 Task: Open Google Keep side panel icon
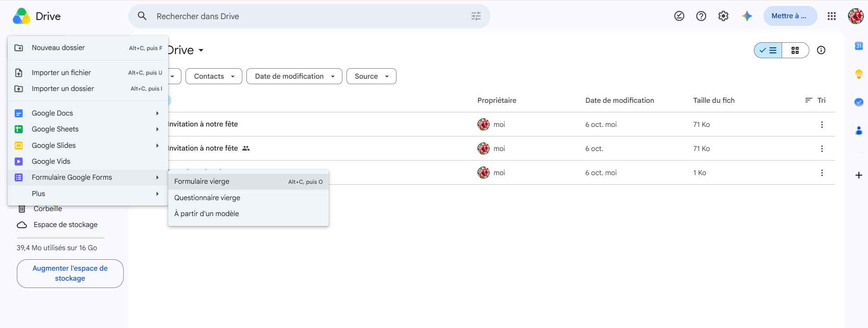coord(859,74)
